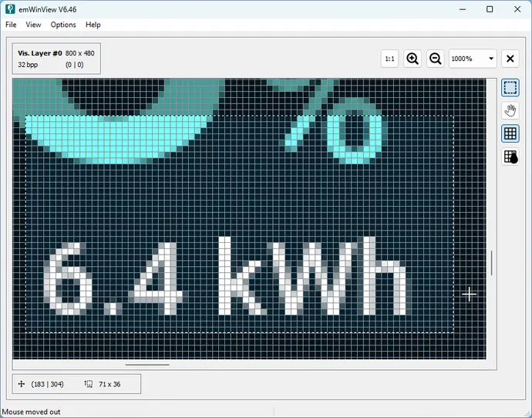The height and width of the screenshot is (418, 532).
Task: Click the cursor position crosshair icon
Action: tap(22, 383)
